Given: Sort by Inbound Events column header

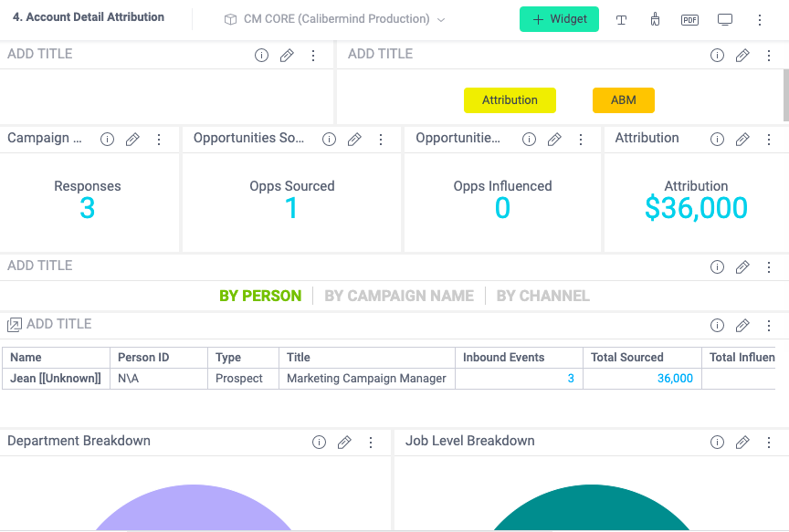Looking at the screenshot, I should (x=519, y=358).
